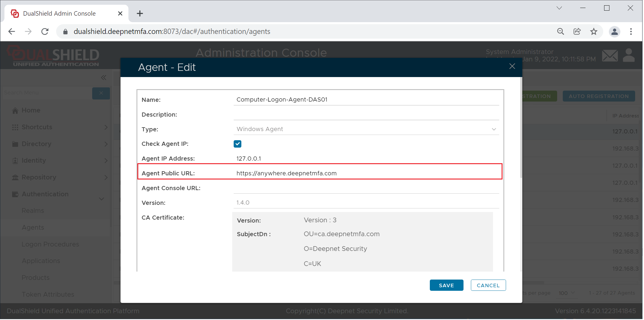Open the Type dropdown (Windows Agent)

pyautogui.click(x=366, y=129)
